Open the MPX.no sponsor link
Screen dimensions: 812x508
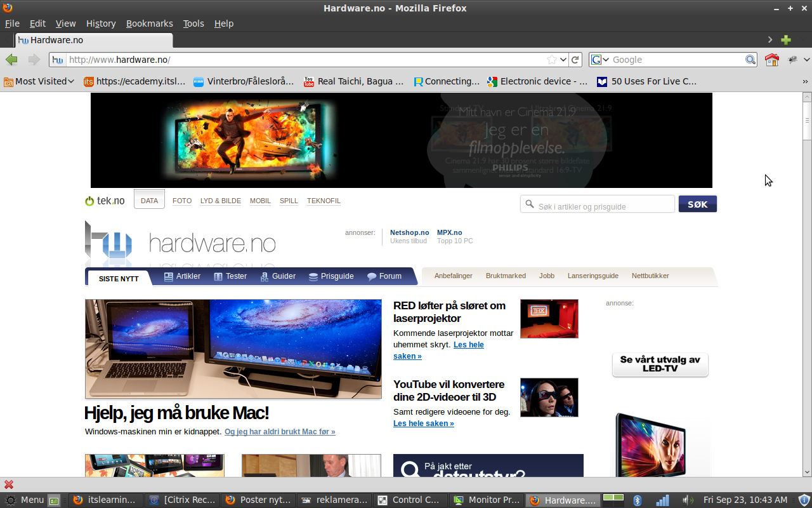pyautogui.click(x=450, y=232)
